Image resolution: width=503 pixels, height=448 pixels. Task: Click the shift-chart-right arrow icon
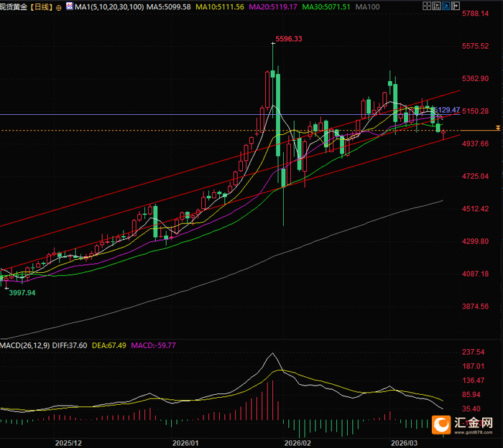pos(456,6)
